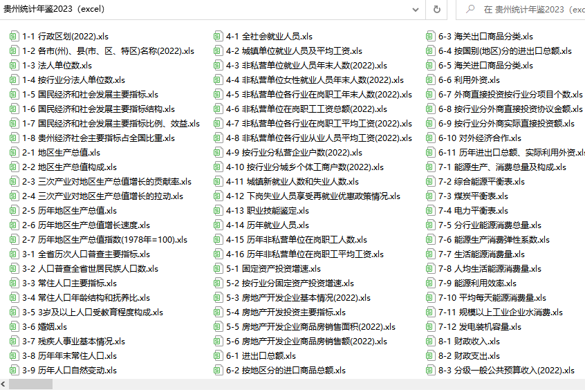The height and width of the screenshot is (392, 585).
Task: Select file 2-3 三次产业贡献率.xls
Action: pos(101,182)
